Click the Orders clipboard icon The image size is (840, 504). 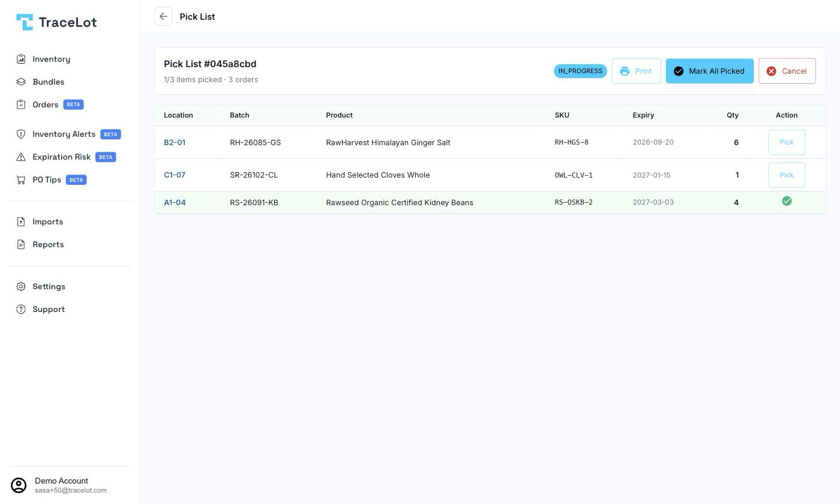(x=21, y=104)
